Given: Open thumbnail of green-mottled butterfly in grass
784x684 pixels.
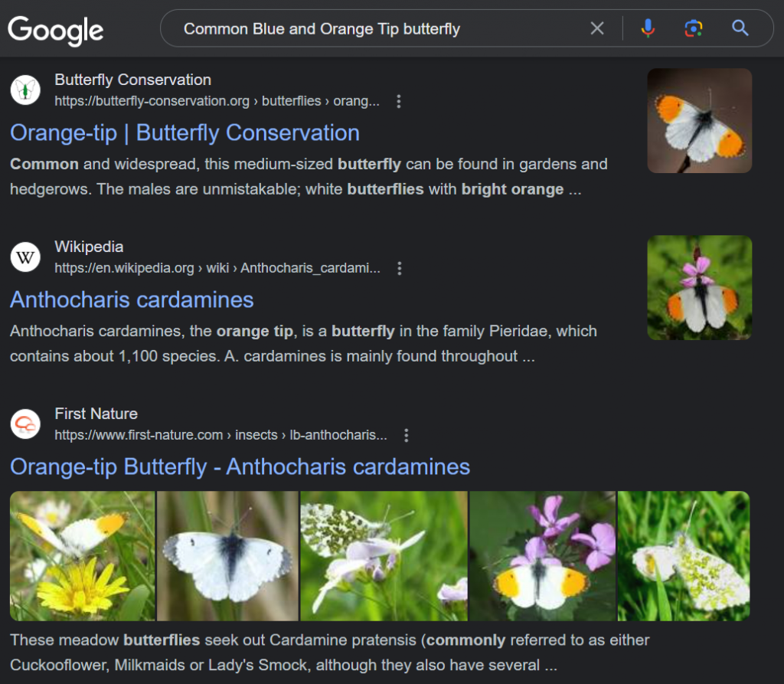Looking at the screenshot, I should (684, 556).
